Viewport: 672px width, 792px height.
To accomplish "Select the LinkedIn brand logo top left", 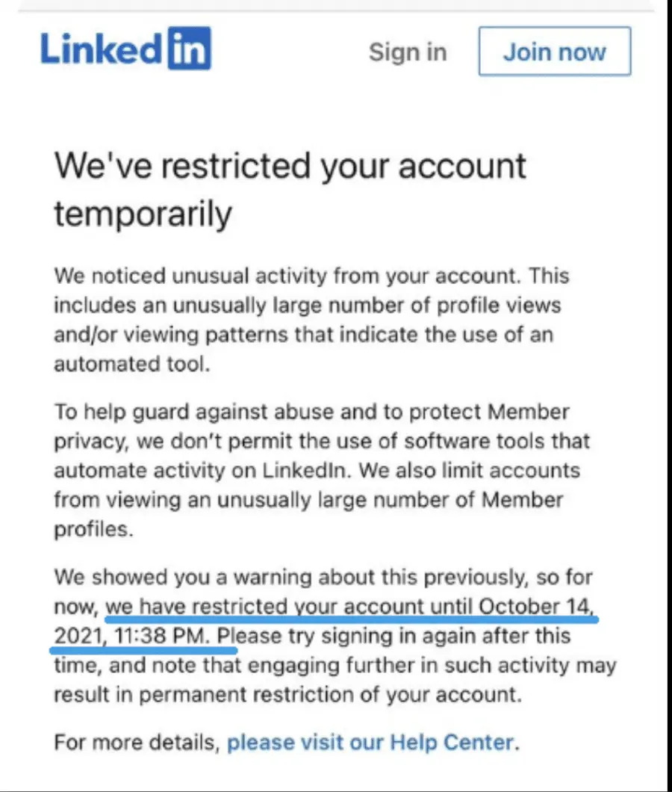I will click(x=125, y=49).
